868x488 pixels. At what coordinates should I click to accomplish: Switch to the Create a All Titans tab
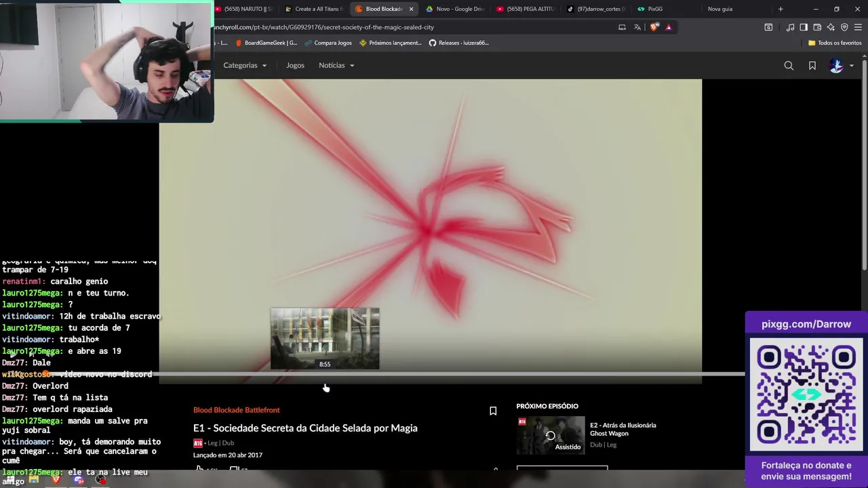pyautogui.click(x=314, y=9)
